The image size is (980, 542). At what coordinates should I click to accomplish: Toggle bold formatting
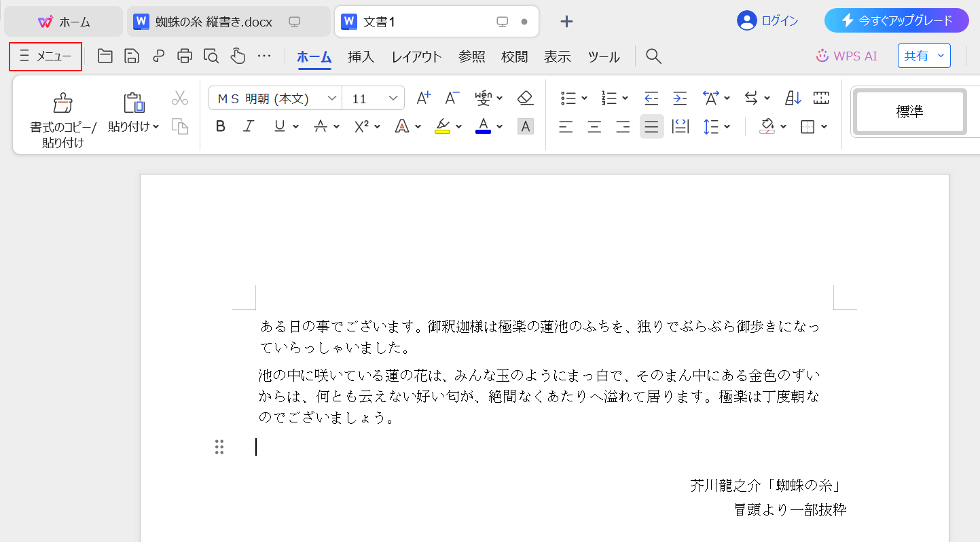click(220, 126)
